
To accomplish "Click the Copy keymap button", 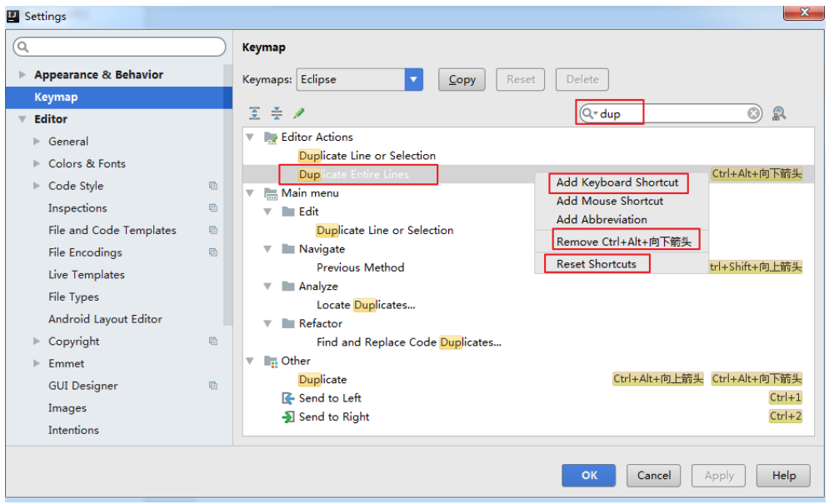I will pyautogui.click(x=462, y=79).
